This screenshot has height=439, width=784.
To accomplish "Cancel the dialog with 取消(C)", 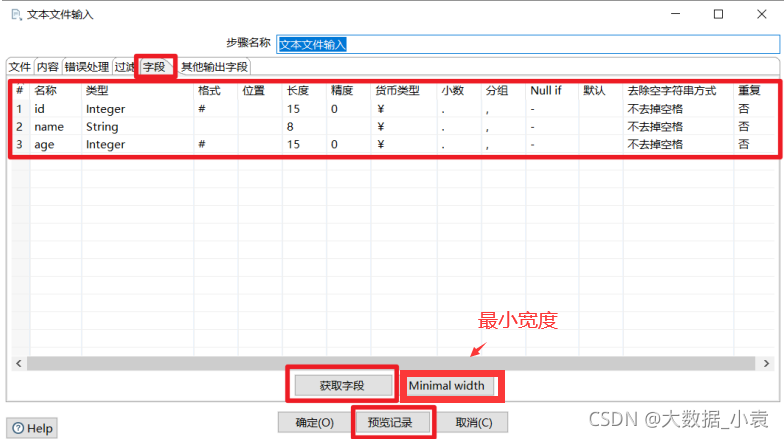I will 474,422.
